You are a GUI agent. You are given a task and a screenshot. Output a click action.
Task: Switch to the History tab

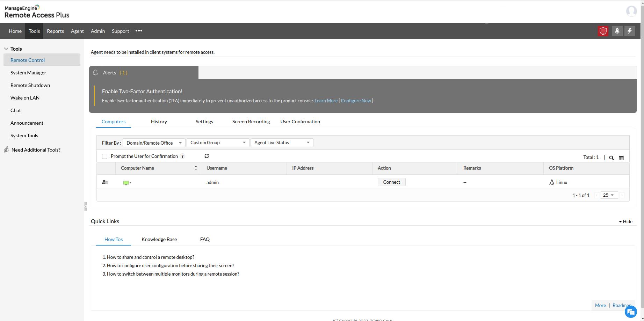pos(159,122)
